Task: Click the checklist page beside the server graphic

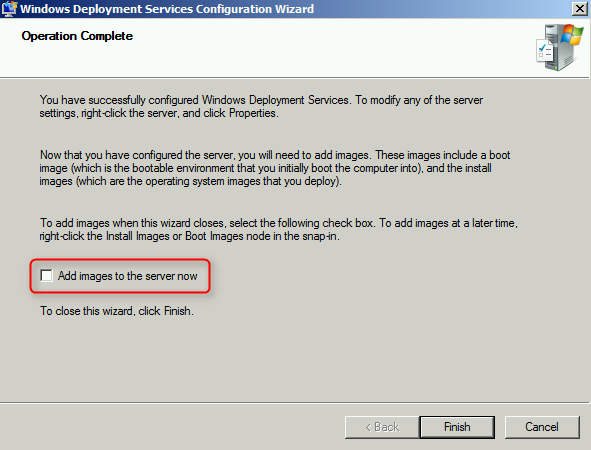Action: coord(544,51)
